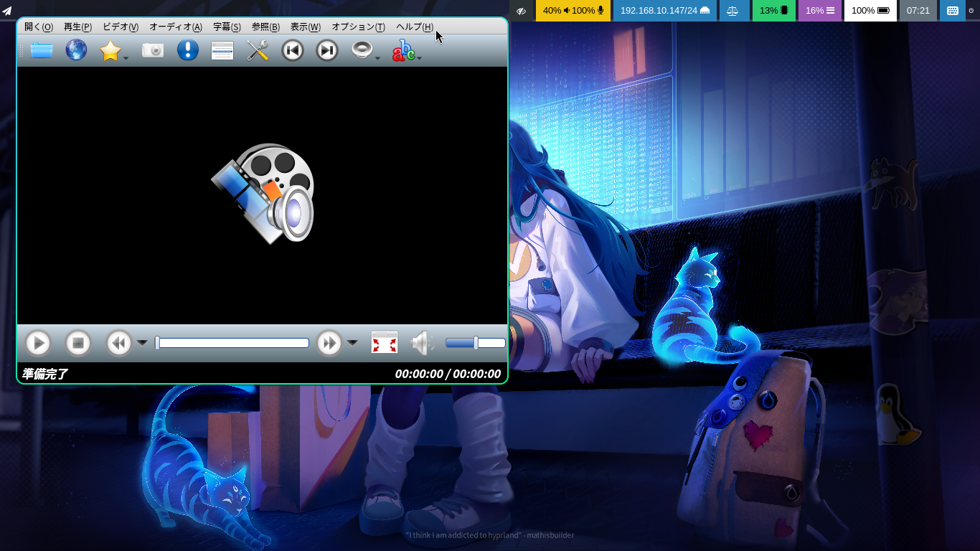Mute audio with the speaker icon
980x551 pixels.
coord(423,343)
